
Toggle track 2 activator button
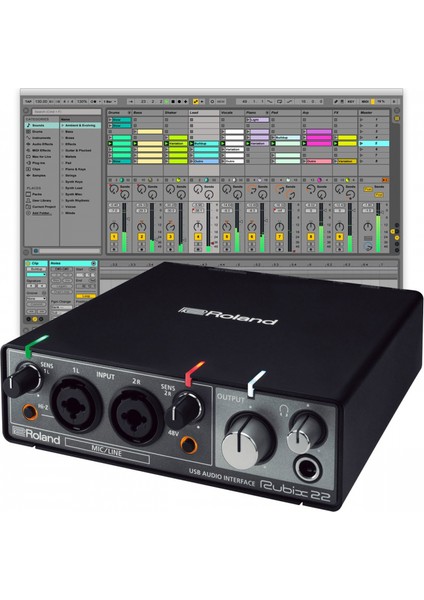[x=141, y=237]
